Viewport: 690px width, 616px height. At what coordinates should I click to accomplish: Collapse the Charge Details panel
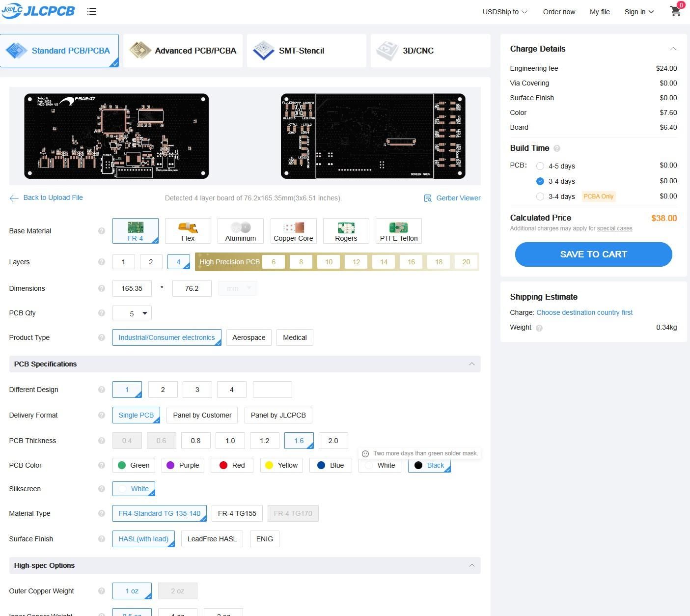pyautogui.click(x=673, y=49)
